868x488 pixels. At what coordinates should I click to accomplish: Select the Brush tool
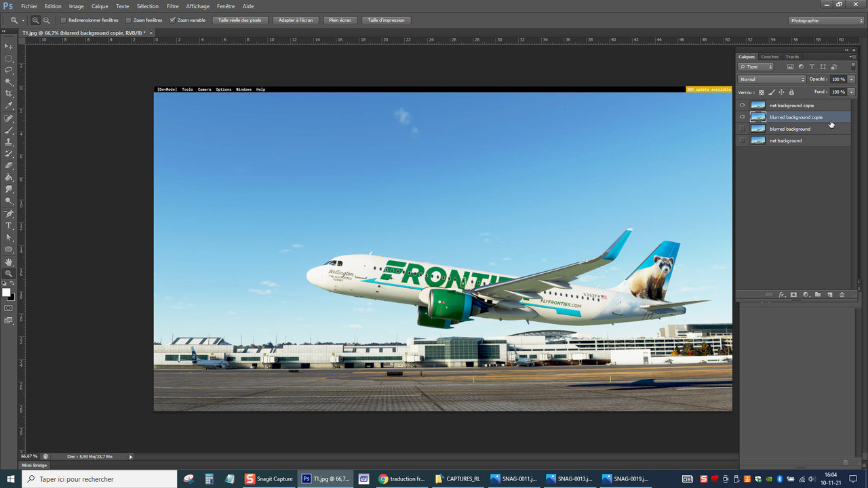click(x=9, y=130)
